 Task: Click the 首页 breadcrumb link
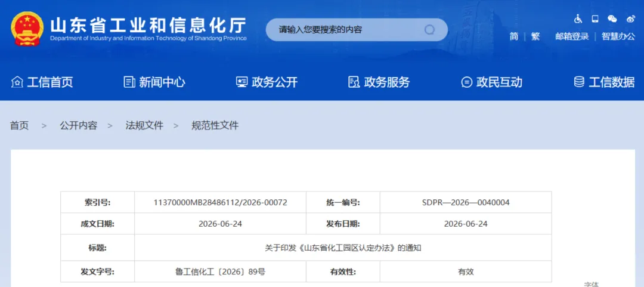19,125
